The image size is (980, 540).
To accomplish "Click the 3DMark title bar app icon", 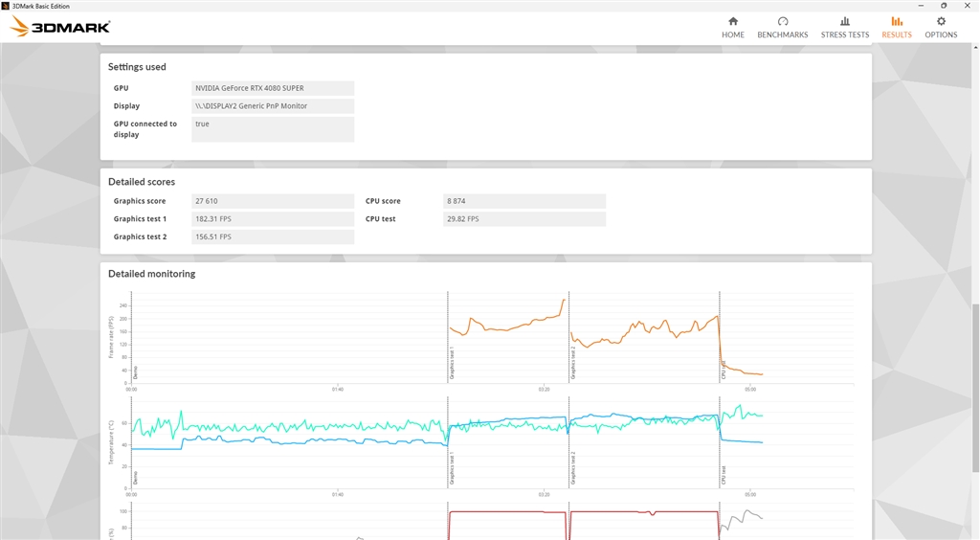I will coord(6,6).
